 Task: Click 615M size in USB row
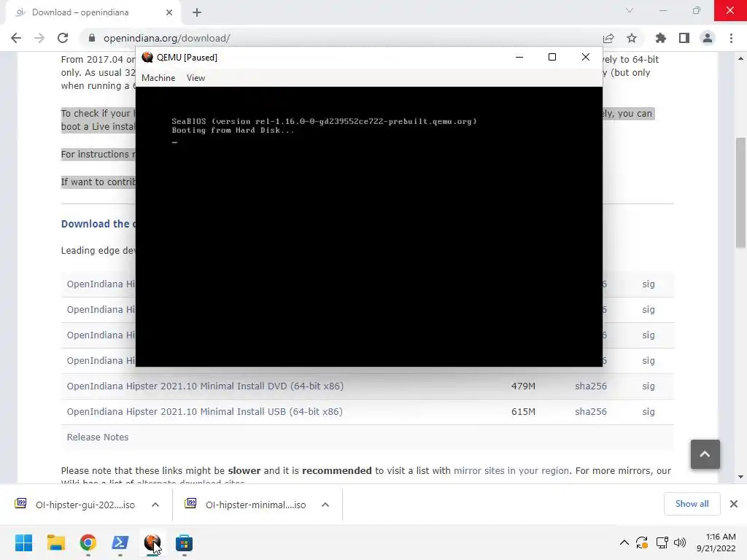point(523,412)
